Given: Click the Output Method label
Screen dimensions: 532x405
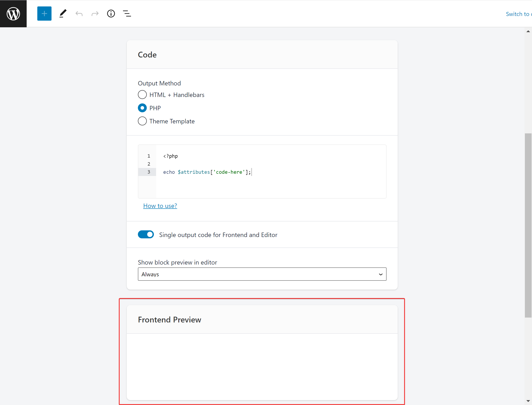Looking at the screenshot, I should click(159, 83).
